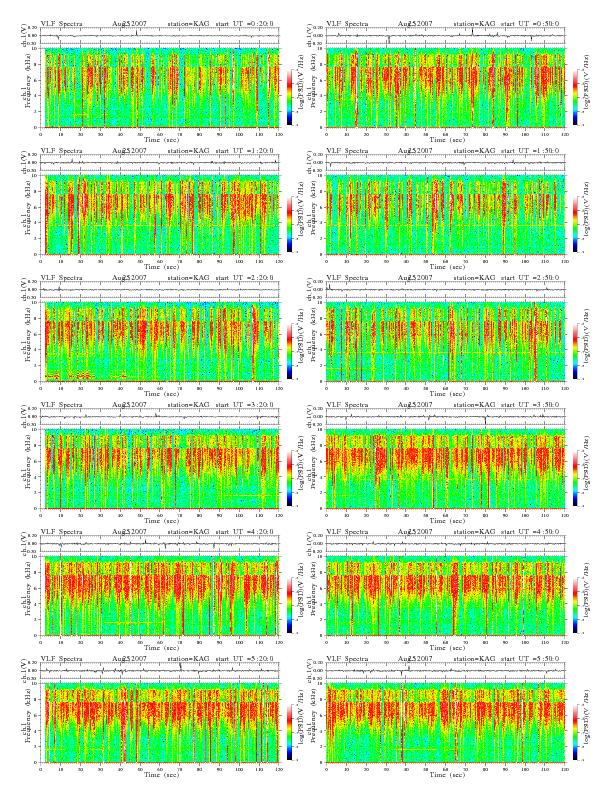Image resolution: width=612 pixels, height=792 pixels.
Task: Click "Time (sec)" label under the 5:50:0 spectrogram
Action: [447, 774]
